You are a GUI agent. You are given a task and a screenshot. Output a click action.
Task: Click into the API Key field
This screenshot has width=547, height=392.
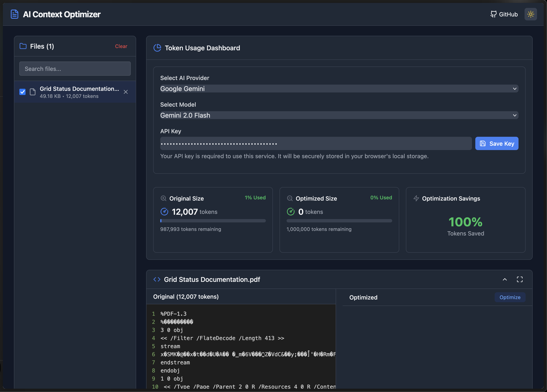[x=316, y=144]
